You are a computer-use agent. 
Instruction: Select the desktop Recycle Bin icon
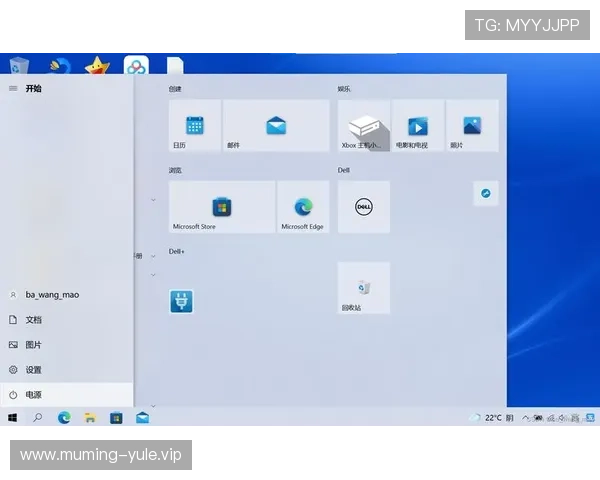[x=18, y=65]
